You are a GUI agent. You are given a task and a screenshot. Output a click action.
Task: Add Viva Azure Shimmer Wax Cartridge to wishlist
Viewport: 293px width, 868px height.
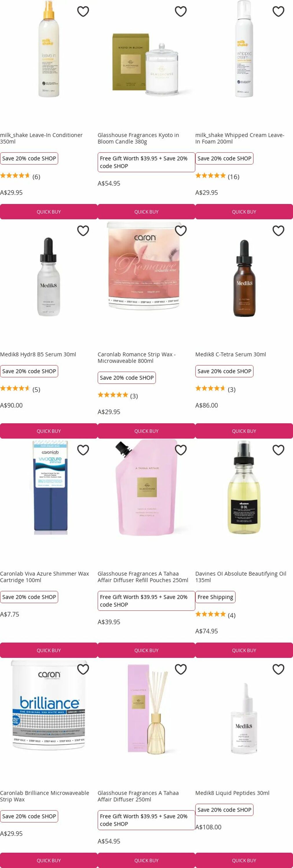click(83, 450)
